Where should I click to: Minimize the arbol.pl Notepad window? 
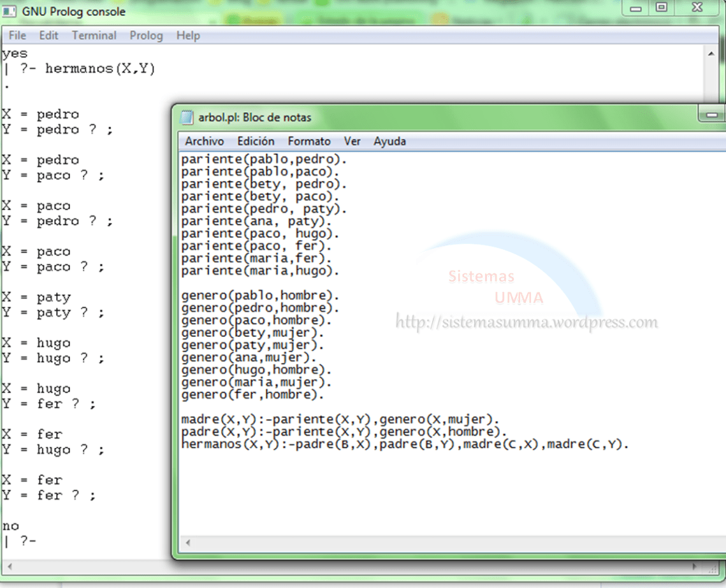pyautogui.click(x=712, y=116)
